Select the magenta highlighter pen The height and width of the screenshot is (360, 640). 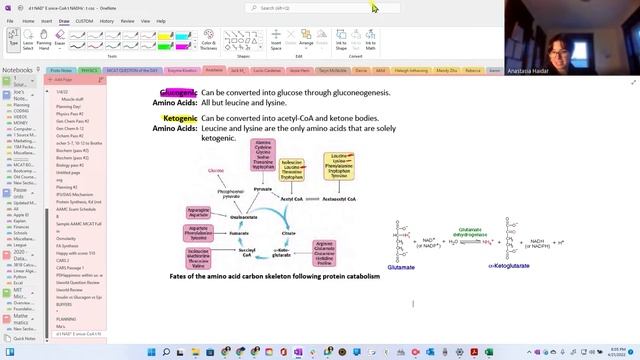point(183,46)
